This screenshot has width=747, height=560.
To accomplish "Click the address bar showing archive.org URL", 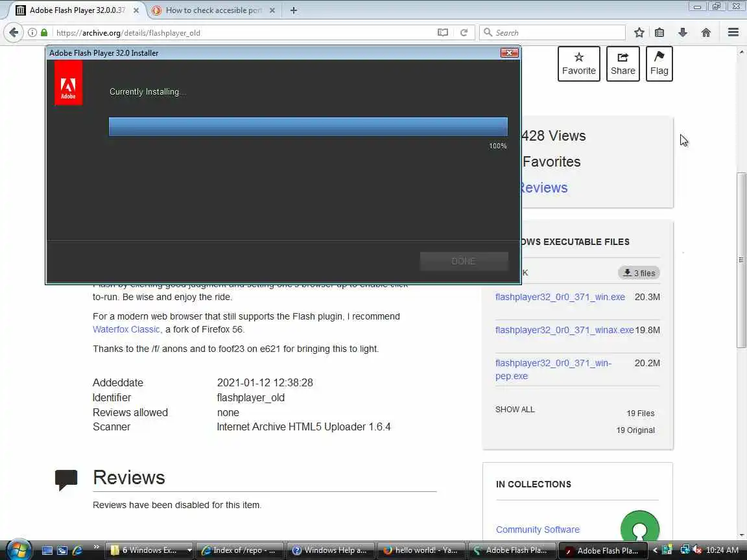I will (x=243, y=32).
